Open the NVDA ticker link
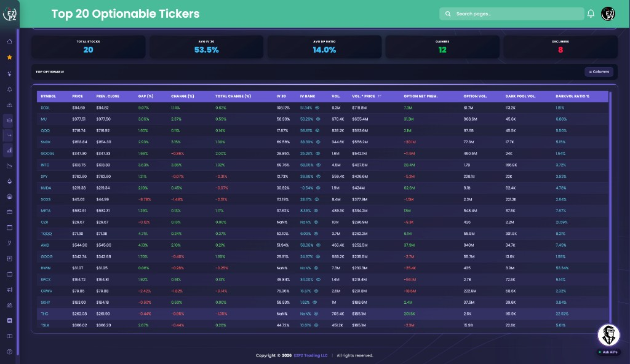 [x=46, y=188]
